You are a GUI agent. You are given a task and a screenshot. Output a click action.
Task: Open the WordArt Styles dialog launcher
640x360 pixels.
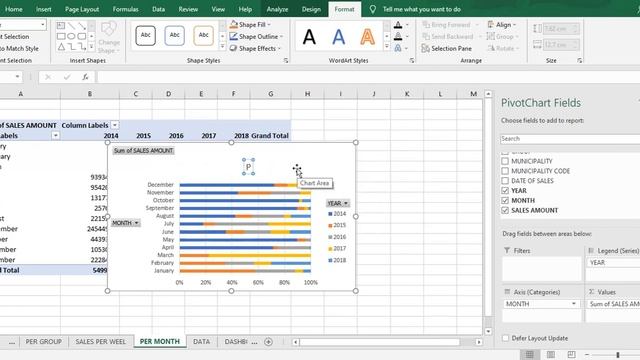point(411,60)
